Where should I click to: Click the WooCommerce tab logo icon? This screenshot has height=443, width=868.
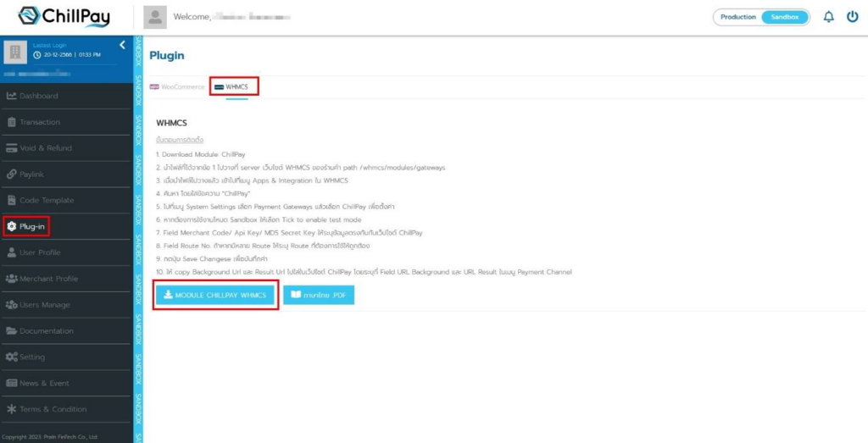(x=154, y=87)
